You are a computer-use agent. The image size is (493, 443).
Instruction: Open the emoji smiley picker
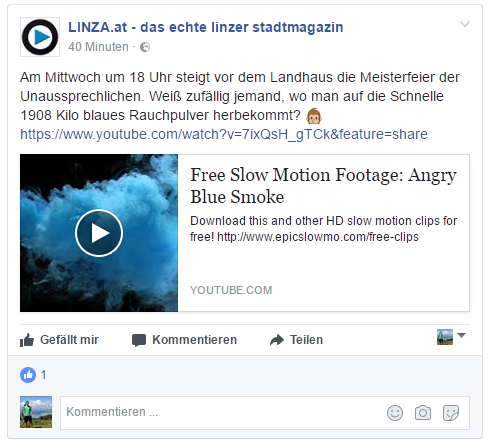pos(395,413)
